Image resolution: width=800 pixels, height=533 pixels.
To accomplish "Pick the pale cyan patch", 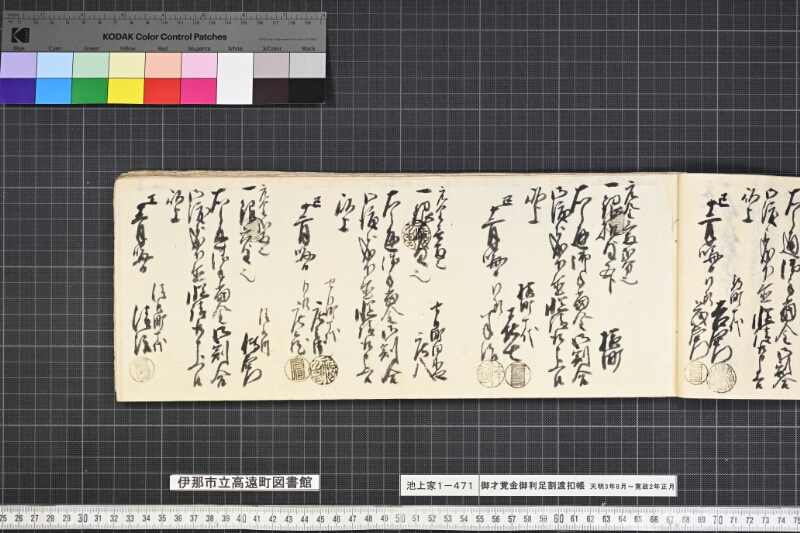I will (x=55, y=65).
